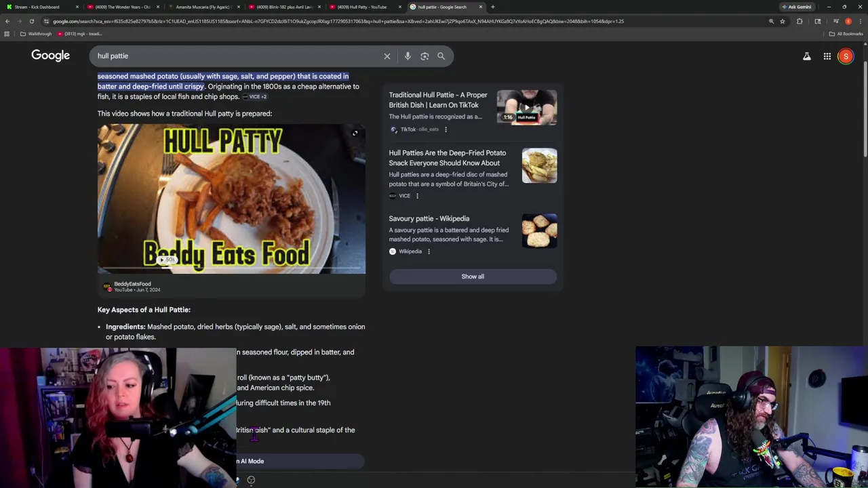The image size is (868, 488).
Task: Open the Wikipedia savoury pattie thumbnail
Action: (540, 231)
